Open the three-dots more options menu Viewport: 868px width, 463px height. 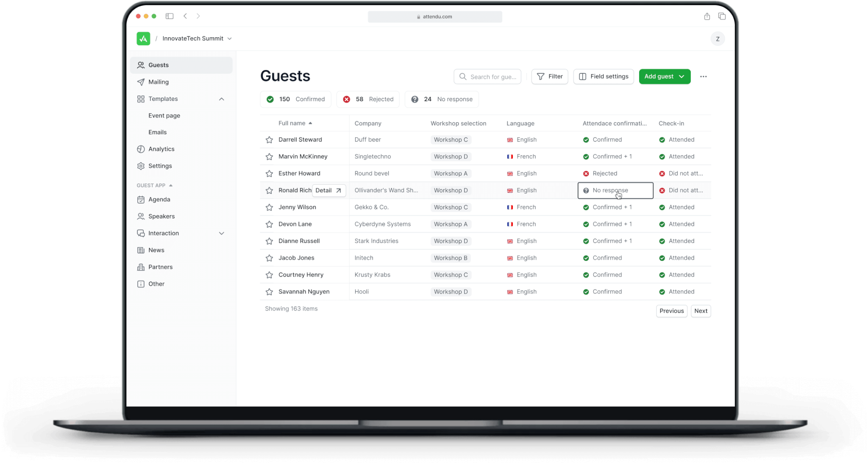704,77
